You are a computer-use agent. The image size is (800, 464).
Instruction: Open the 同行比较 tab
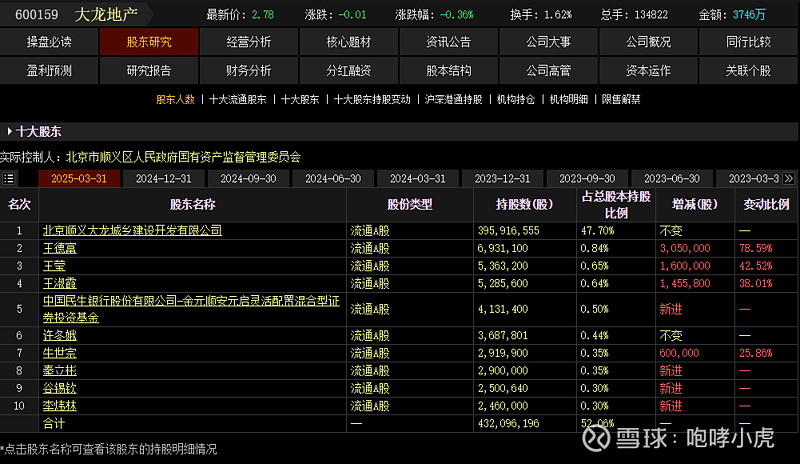[748, 42]
